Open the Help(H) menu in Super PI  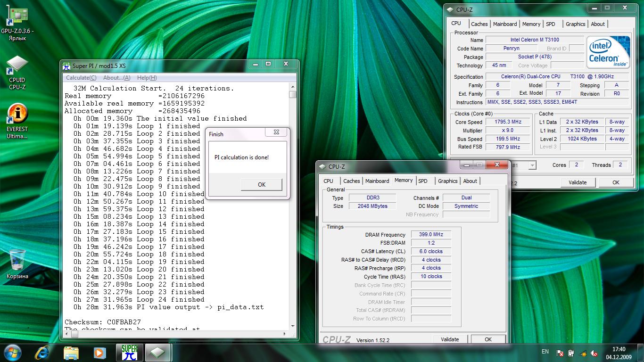pos(147,78)
